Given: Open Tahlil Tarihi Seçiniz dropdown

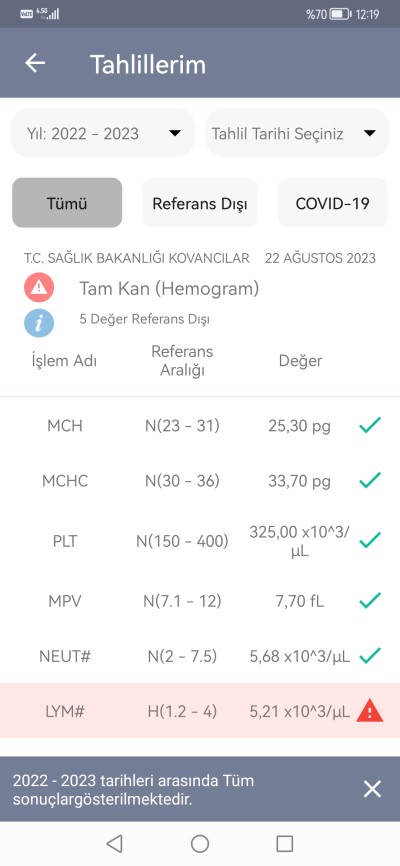Looking at the screenshot, I should (x=297, y=133).
